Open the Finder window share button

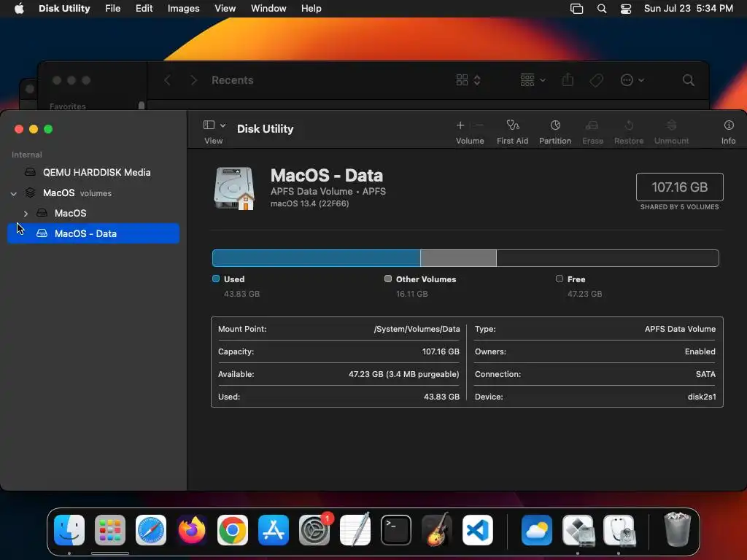pyautogui.click(x=568, y=80)
